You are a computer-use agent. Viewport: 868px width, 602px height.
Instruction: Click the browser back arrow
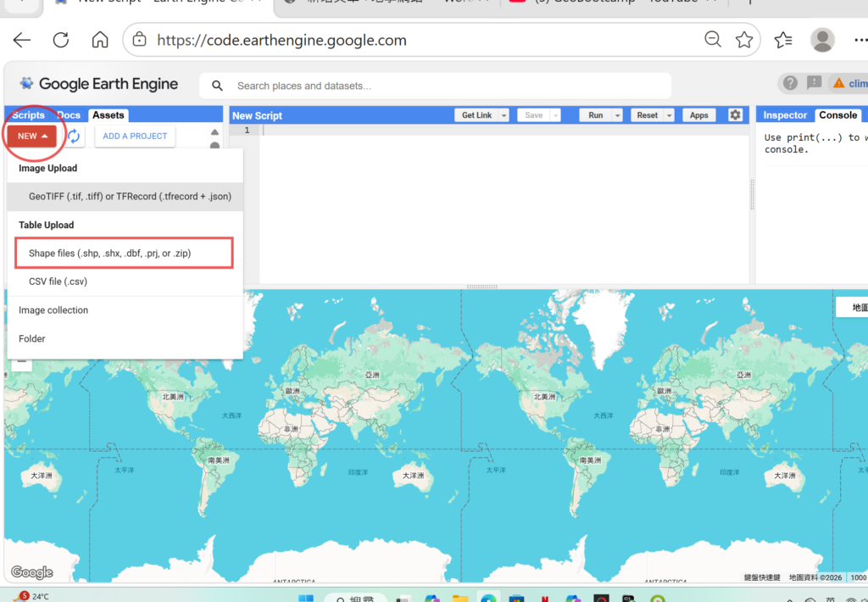(22, 40)
